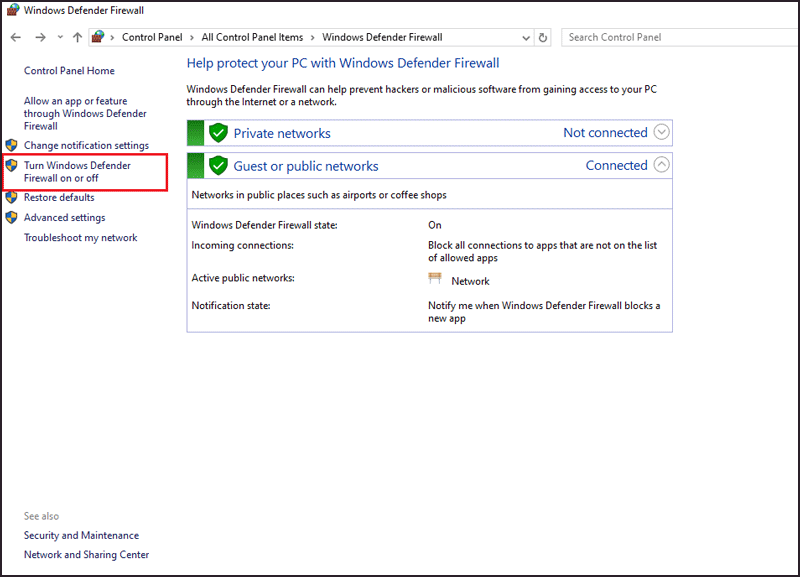Open Change notification settings
The height and width of the screenshot is (577, 800).
coord(86,145)
